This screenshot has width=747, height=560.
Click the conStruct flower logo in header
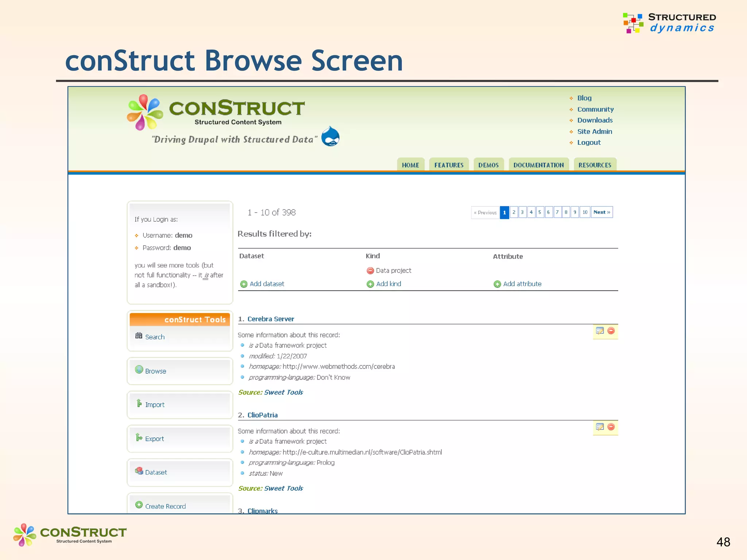coord(145,112)
